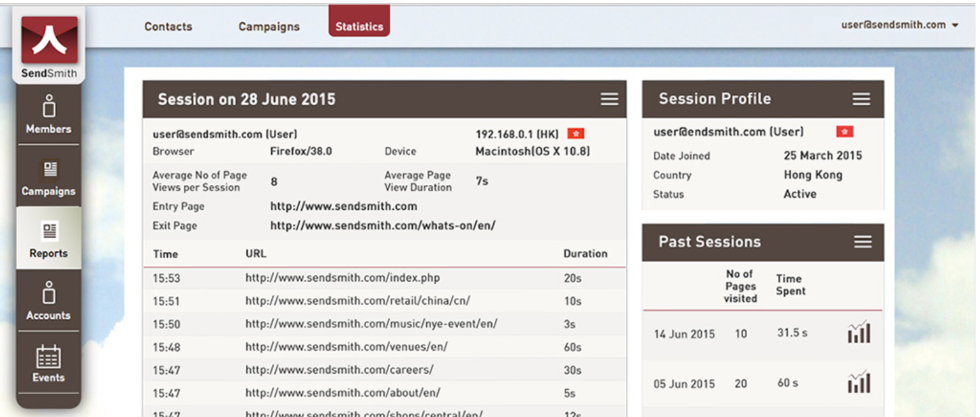Click the Firefox/38.0 browser value
Viewport: 980px width, 417px height.
[x=301, y=152]
